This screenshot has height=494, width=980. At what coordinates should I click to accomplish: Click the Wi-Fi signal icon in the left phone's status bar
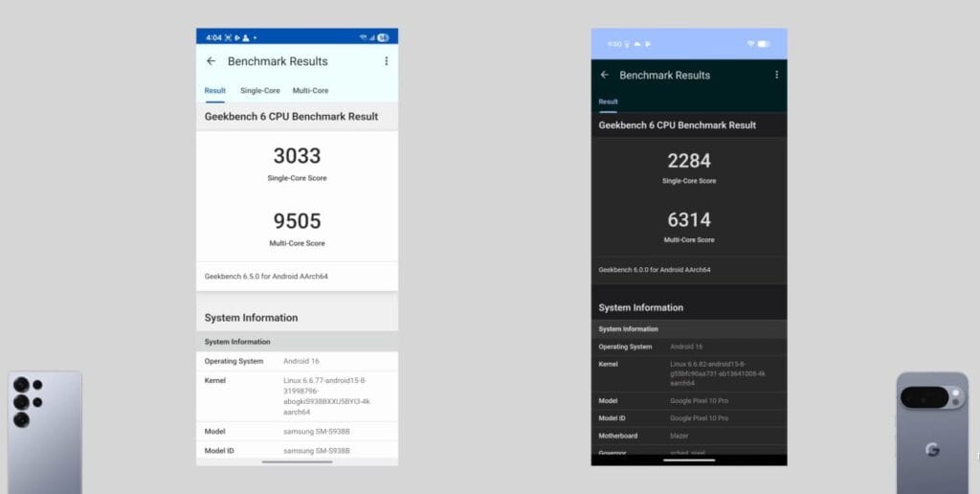click(x=365, y=37)
